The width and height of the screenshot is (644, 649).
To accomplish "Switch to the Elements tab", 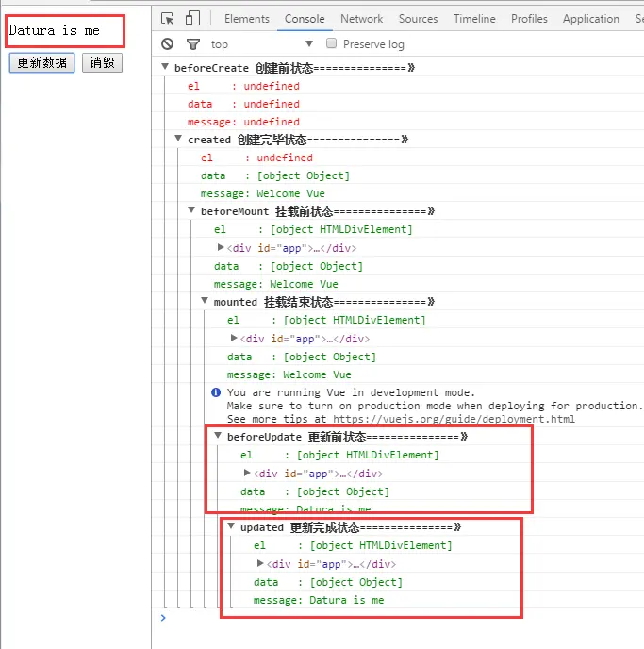I will (x=247, y=19).
